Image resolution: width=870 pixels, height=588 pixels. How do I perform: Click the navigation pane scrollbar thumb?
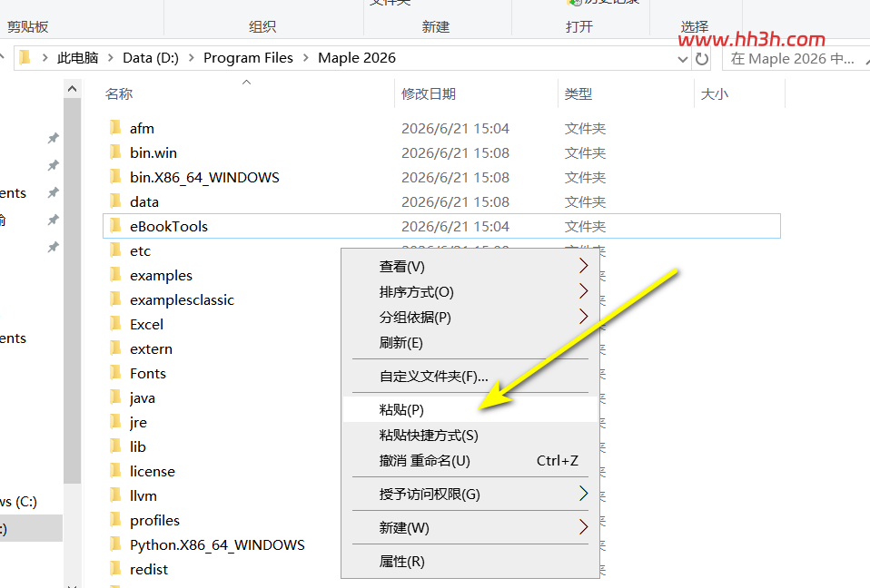click(72, 290)
